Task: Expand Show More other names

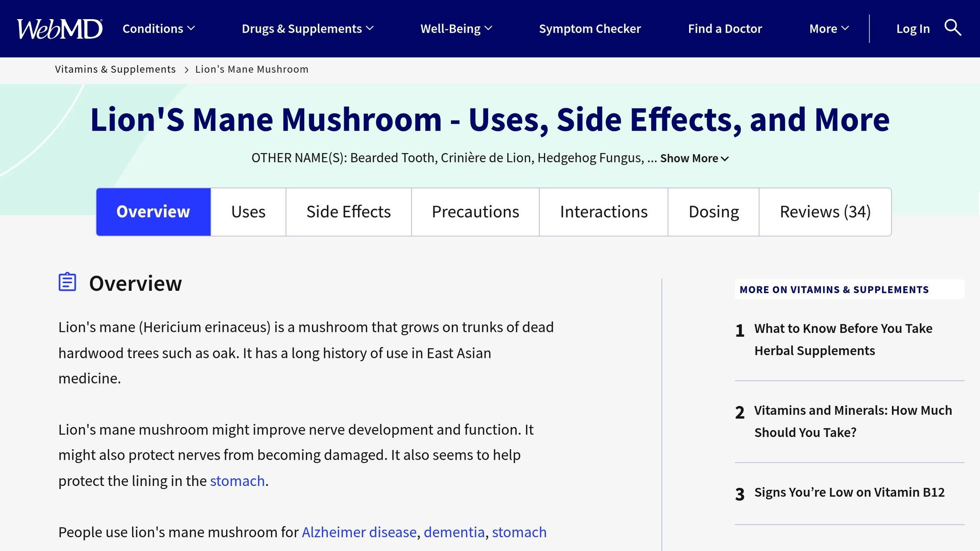Action: click(x=694, y=158)
